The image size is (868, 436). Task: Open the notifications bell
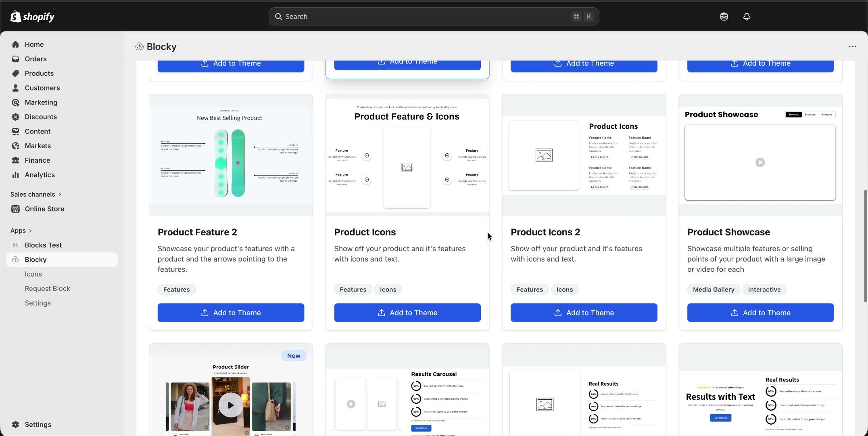[x=747, y=17]
